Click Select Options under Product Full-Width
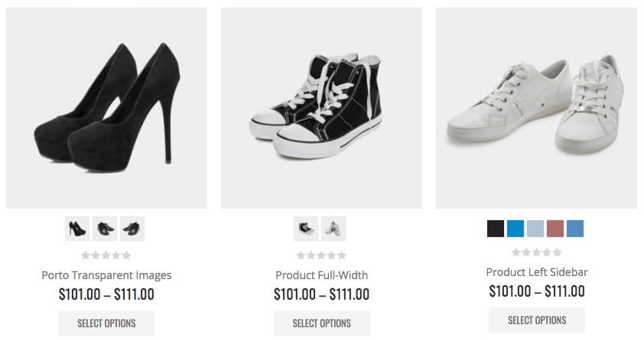Screen dimensions: 644x341 pos(321,323)
